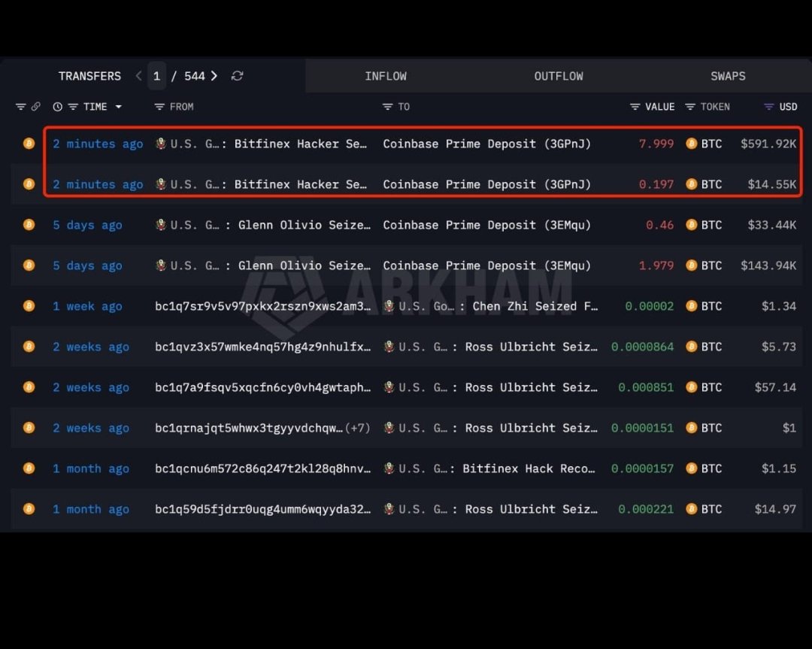Go to next page with right chevron

(214, 75)
